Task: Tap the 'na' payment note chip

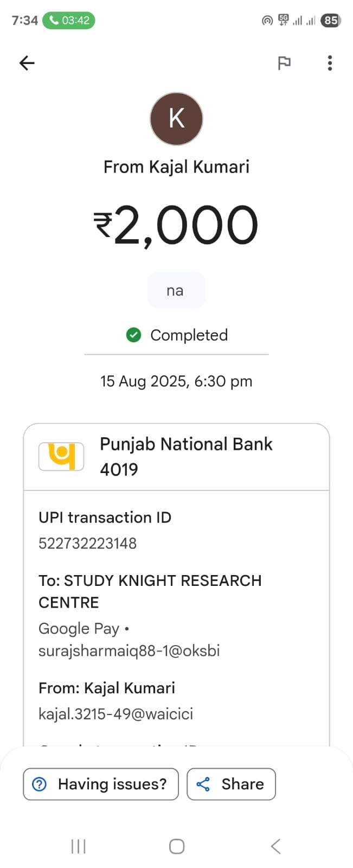Action: [x=175, y=291]
